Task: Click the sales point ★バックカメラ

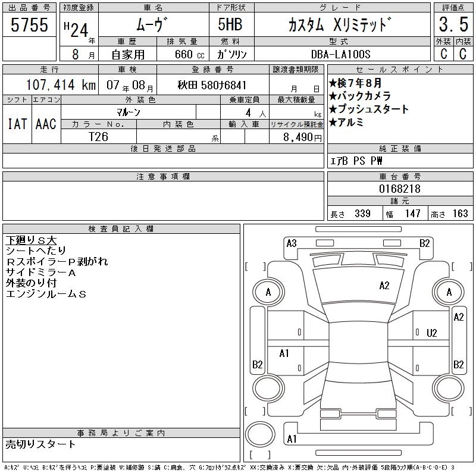Action: point(359,96)
